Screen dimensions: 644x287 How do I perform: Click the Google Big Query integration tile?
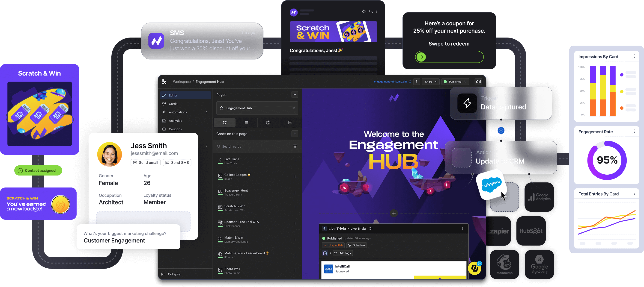click(x=539, y=264)
